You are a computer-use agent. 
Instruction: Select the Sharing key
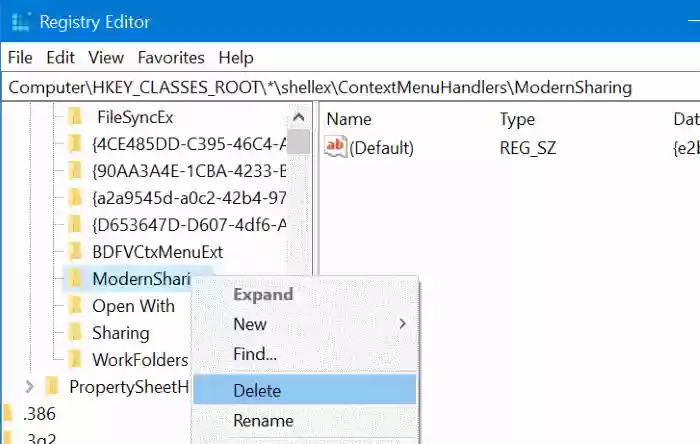[121, 333]
